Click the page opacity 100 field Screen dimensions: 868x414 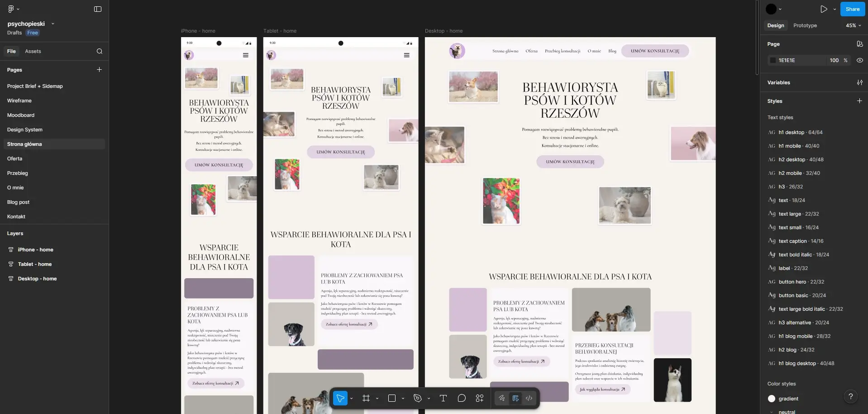click(834, 60)
